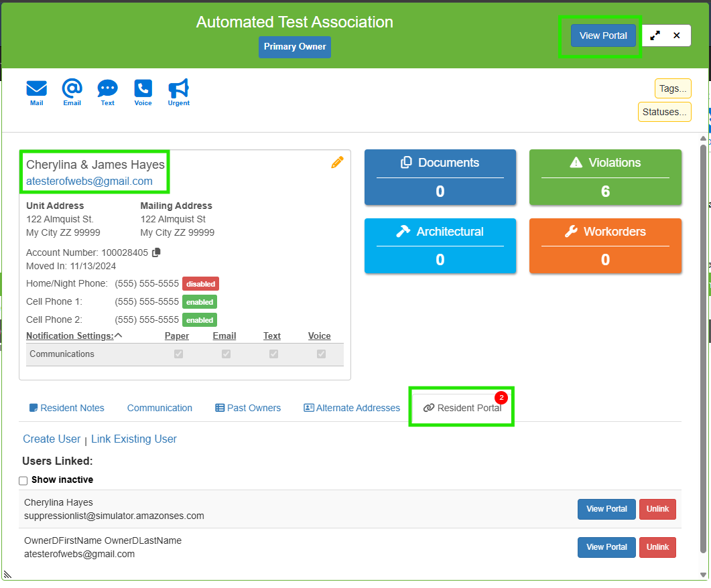Click the orange pencil edit icon

coord(337,162)
